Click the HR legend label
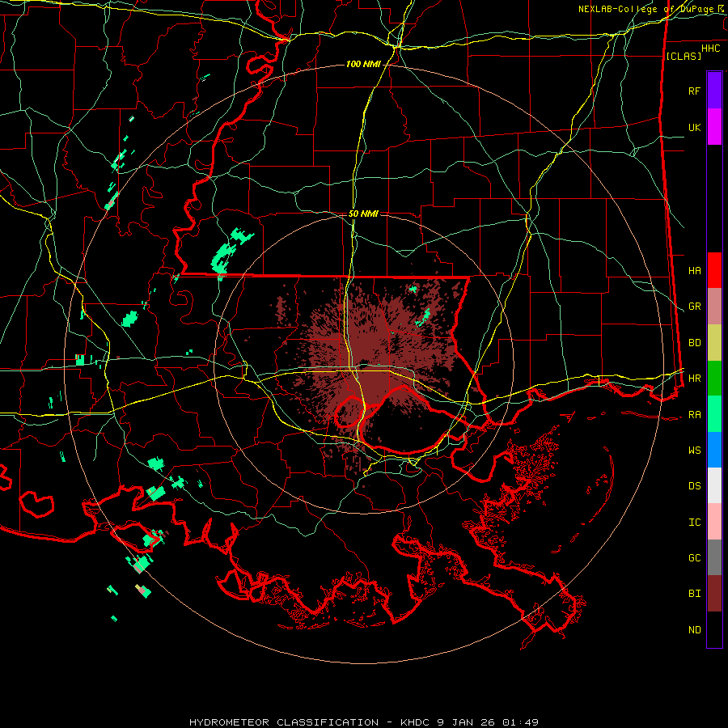 point(694,379)
